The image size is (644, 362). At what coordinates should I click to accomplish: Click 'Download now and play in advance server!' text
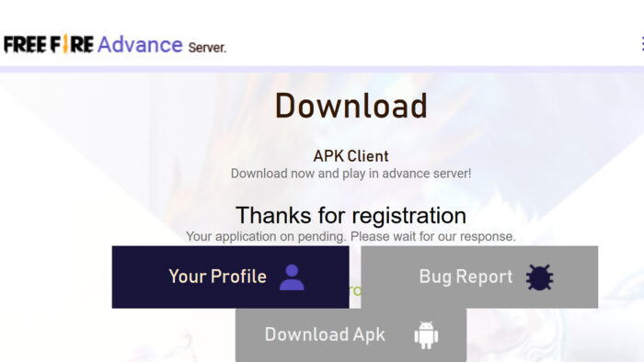[351, 174]
